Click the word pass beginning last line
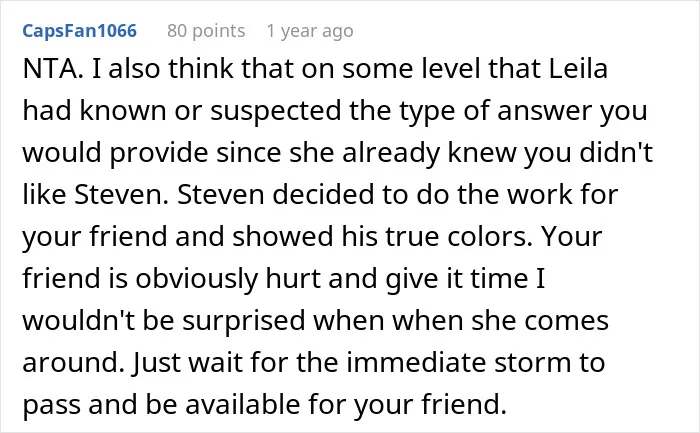 point(51,406)
